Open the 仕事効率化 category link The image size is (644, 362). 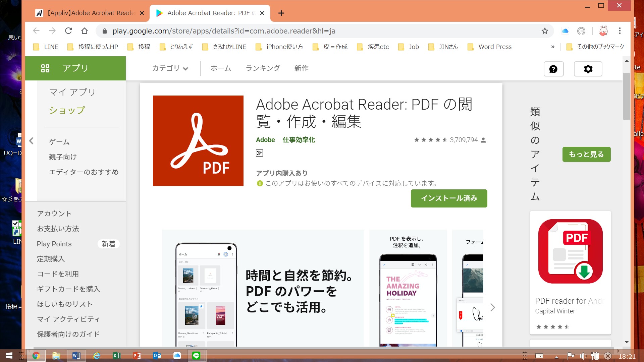(299, 140)
